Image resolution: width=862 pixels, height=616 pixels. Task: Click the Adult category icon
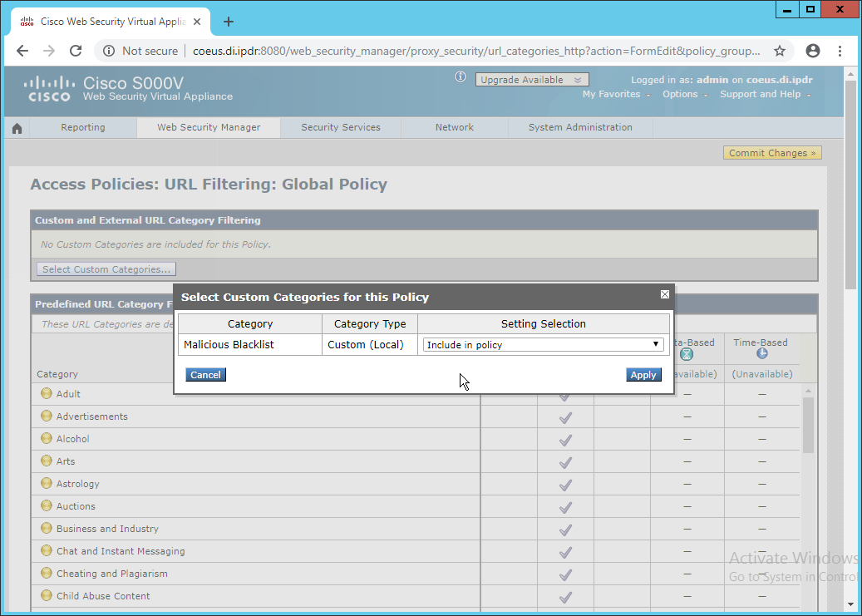tap(47, 393)
